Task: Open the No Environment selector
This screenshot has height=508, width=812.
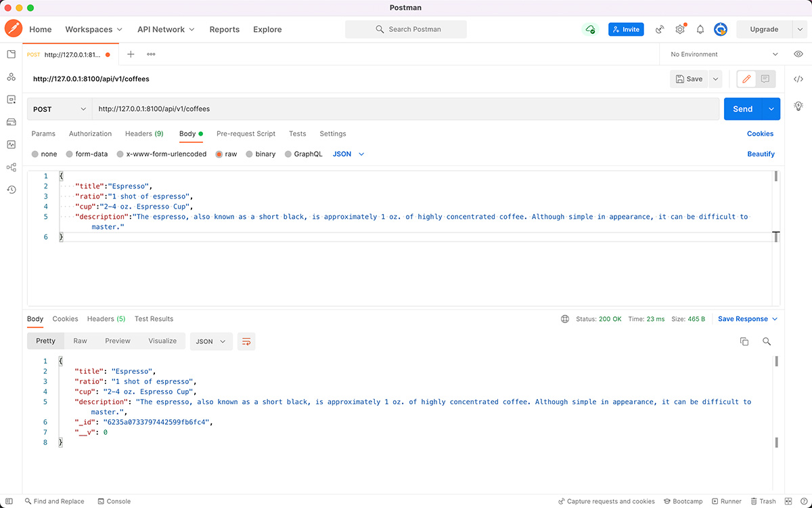Action: click(x=724, y=54)
